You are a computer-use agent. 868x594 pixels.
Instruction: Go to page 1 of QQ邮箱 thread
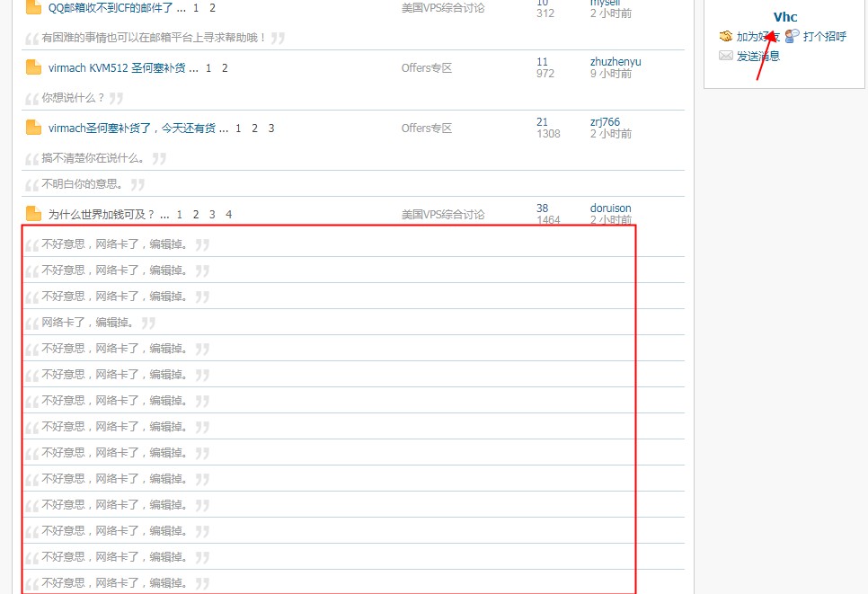point(196,8)
